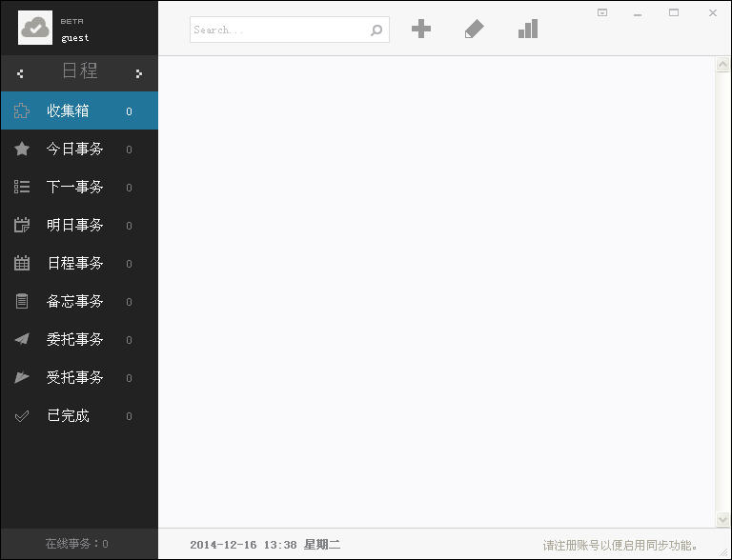Click the cloud checkmark avatar logo
The height and width of the screenshot is (560, 732).
(35, 28)
